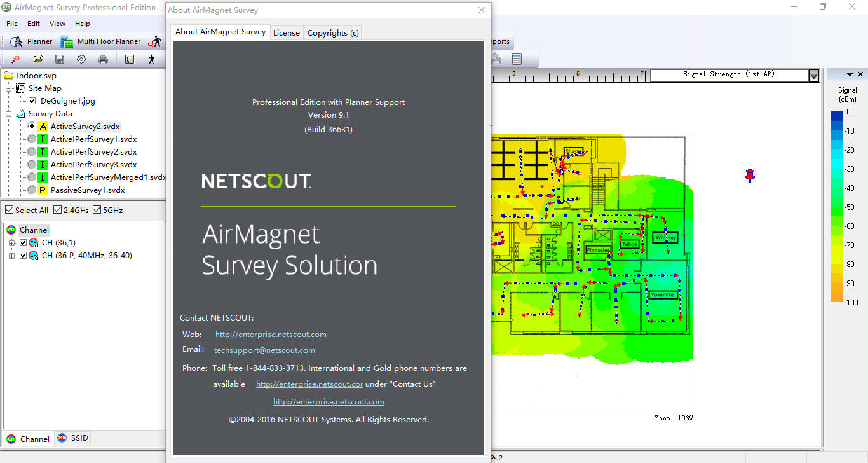This screenshot has width=868, height=463.
Task: Select the About AirMagnet Survey tab
Action: (x=220, y=32)
